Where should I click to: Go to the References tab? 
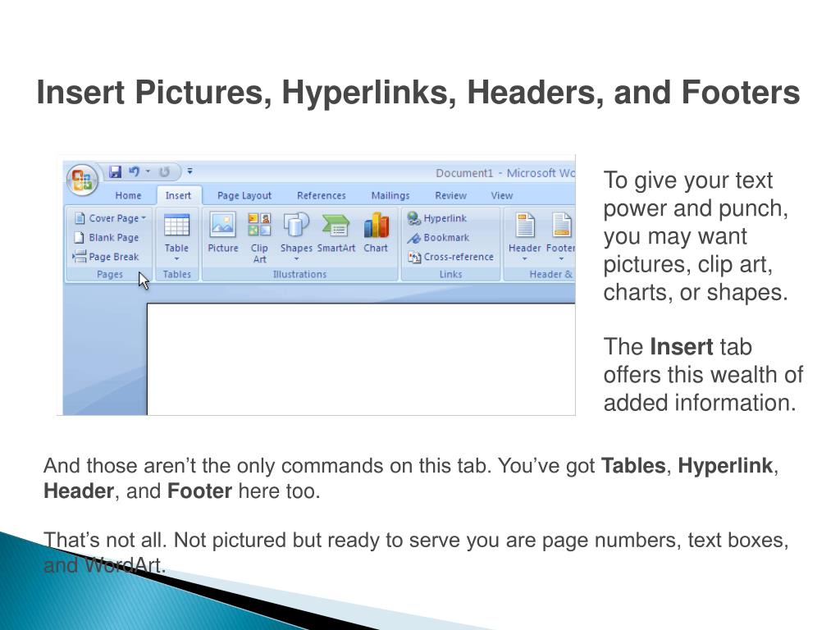pyautogui.click(x=322, y=195)
